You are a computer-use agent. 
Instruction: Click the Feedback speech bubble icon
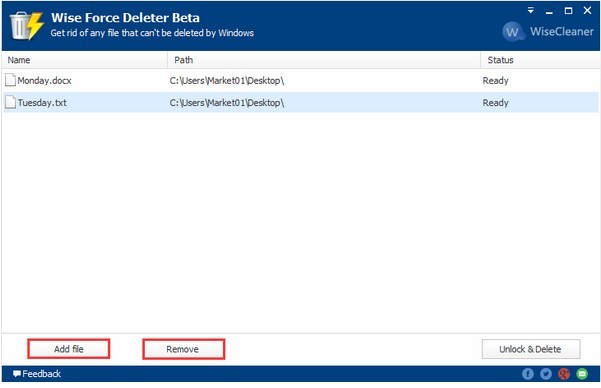pyautogui.click(x=17, y=373)
